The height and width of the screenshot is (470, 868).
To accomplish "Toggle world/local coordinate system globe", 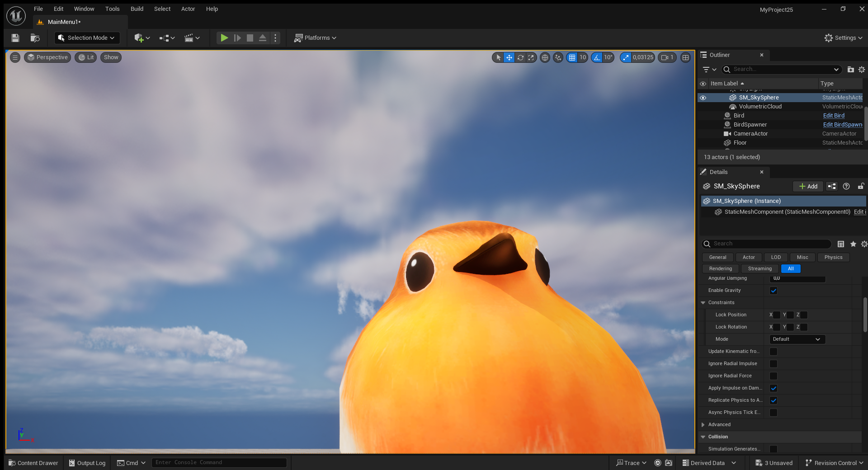I will pyautogui.click(x=545, y=57).
